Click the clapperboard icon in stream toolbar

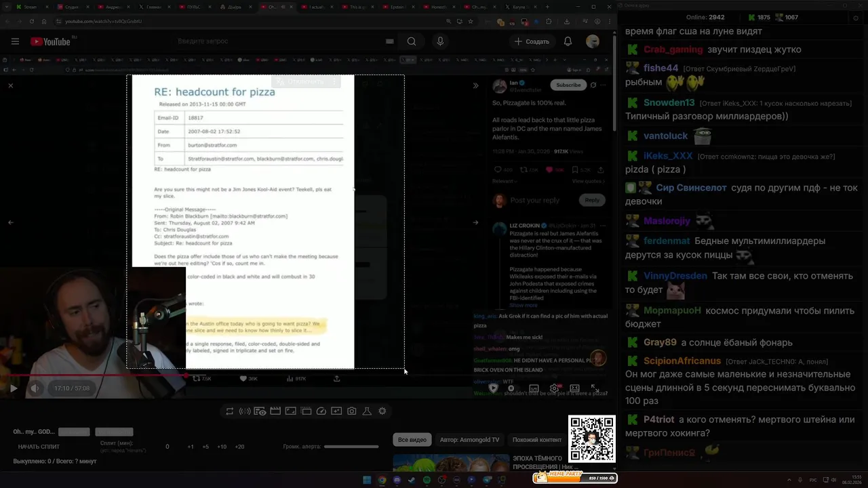[x=275, y=411]
